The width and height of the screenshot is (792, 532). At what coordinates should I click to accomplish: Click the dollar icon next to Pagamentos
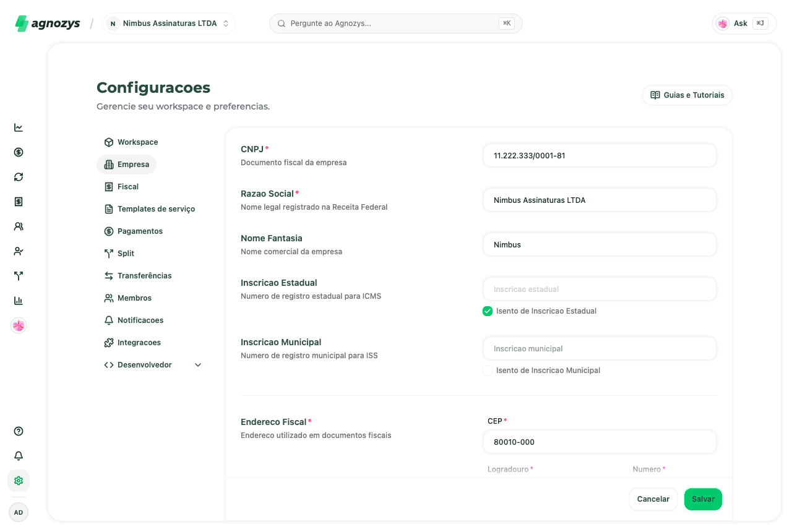click(x=109, y=231)
